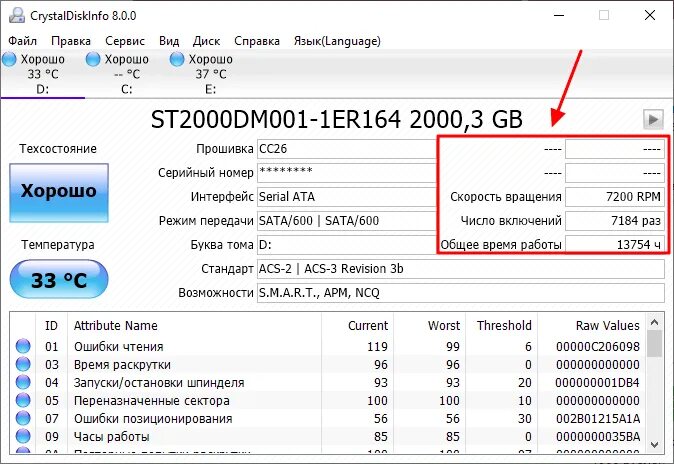Screen dimensions: 674x464
Task: Open the Файл menu
Action: (23, 41)
